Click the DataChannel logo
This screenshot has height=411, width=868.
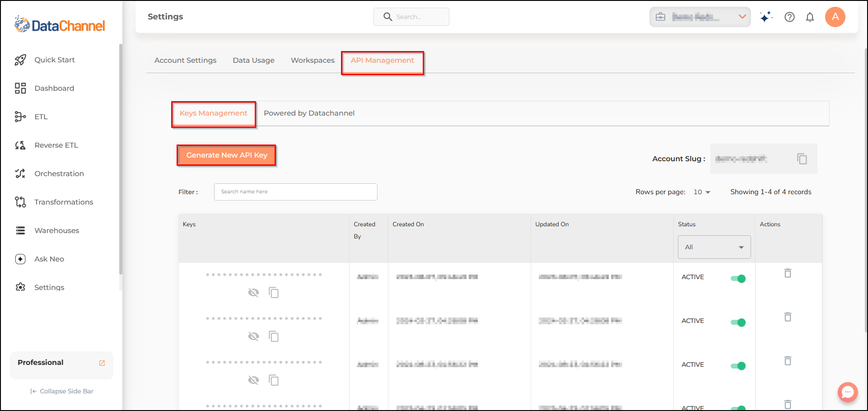point(60,25)
